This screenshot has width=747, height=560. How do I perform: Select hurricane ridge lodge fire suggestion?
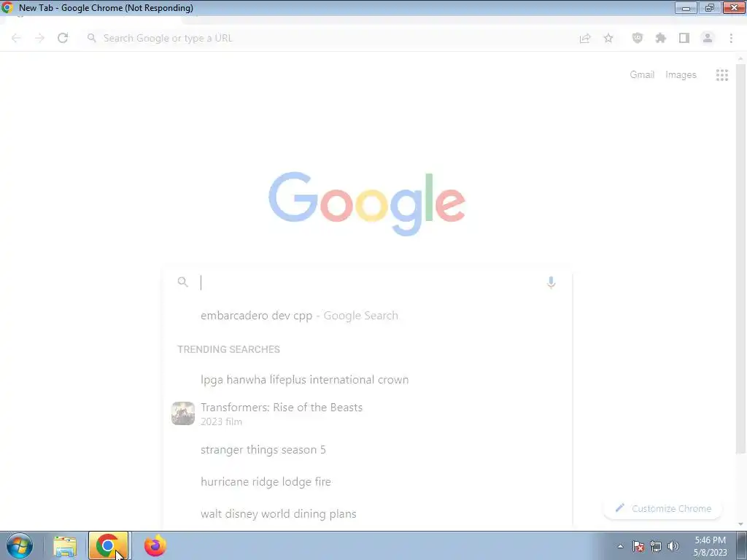(x=367, y=482)
